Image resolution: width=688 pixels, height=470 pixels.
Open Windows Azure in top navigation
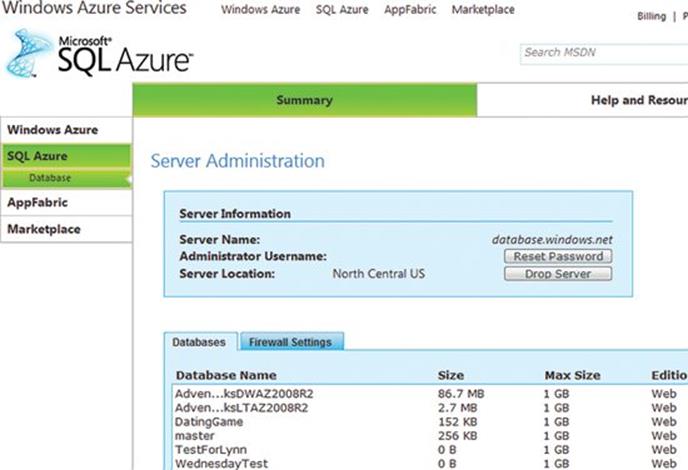click(260, 10)
